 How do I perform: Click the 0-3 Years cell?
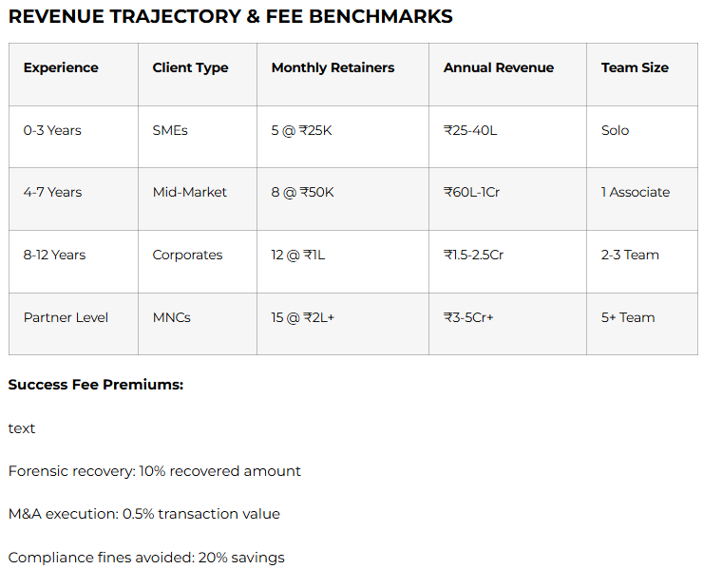pyautogui.click(x=52, y=130)
